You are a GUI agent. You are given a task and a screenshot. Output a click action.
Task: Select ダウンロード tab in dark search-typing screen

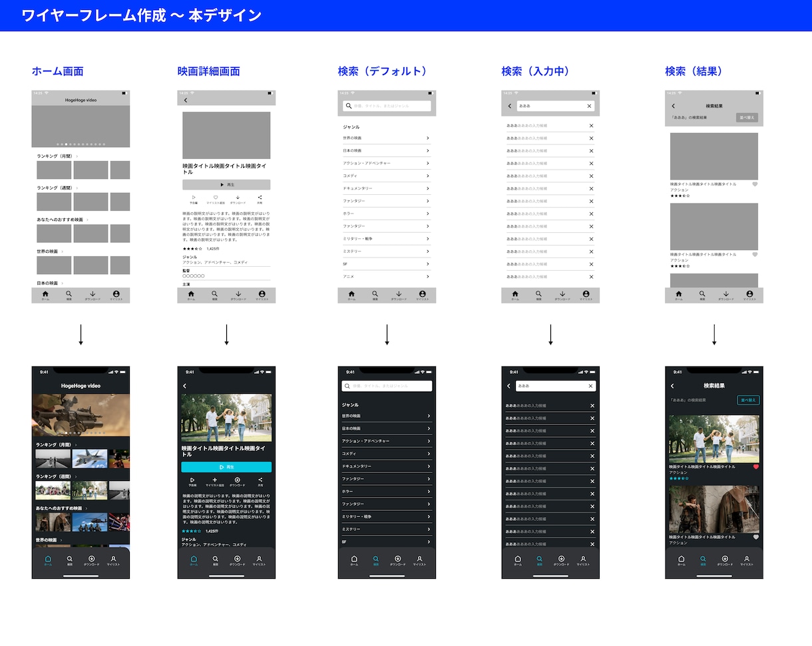click(561, 561)
